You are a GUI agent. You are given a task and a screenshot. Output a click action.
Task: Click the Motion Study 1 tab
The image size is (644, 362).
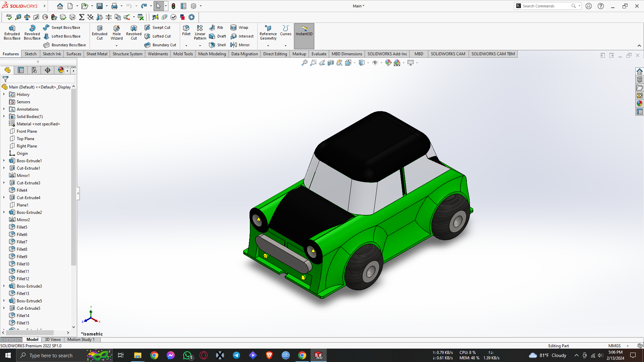click(81, 340)
